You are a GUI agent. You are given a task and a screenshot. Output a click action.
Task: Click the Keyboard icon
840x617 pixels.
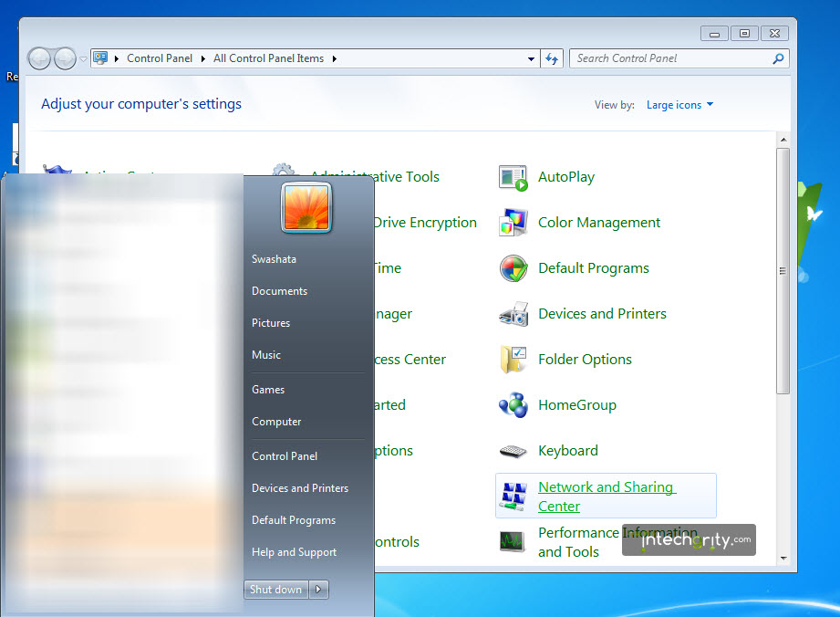coord(513,451)
